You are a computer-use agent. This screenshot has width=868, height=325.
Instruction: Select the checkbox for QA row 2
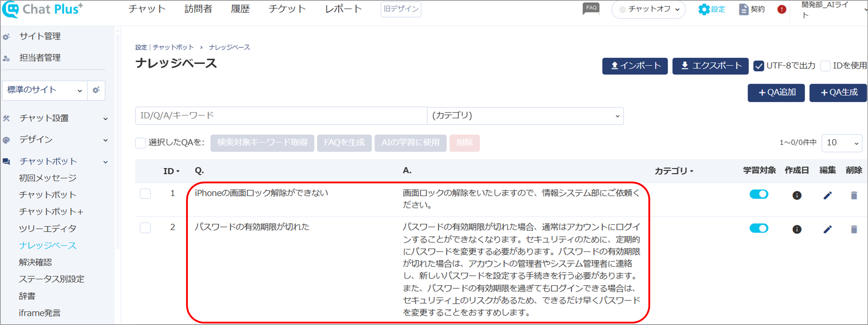click(x=145, y=228)
